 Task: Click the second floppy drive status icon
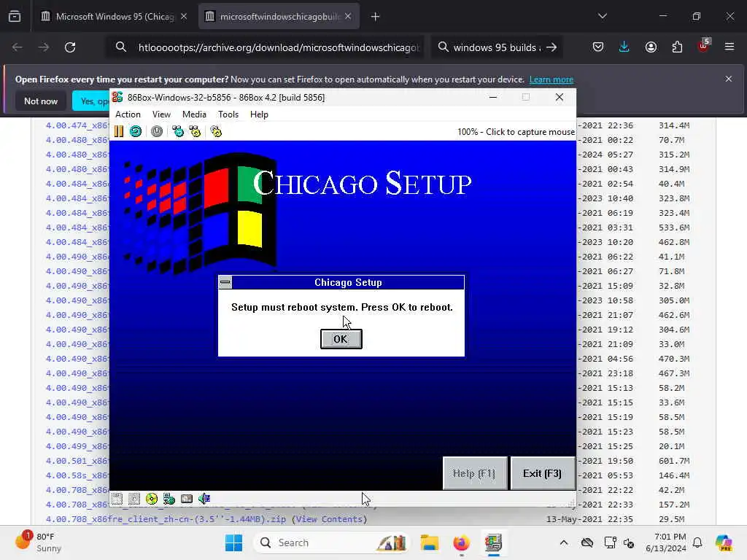[134, 499]
